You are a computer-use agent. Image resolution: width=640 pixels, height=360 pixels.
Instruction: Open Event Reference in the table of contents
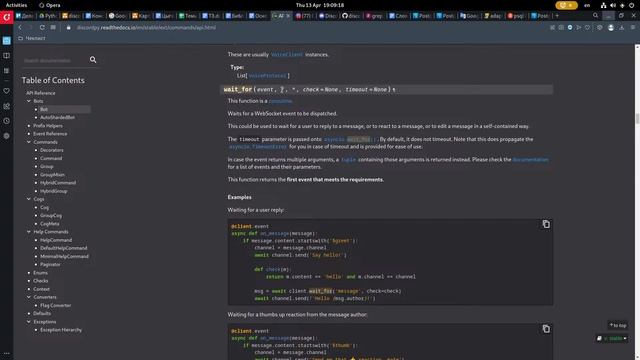pos(50,133)
